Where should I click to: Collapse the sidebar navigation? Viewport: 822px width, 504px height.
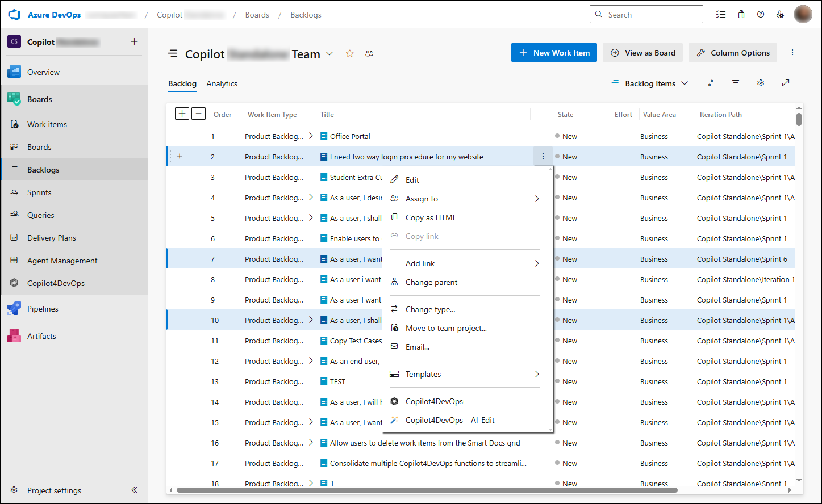135,490
